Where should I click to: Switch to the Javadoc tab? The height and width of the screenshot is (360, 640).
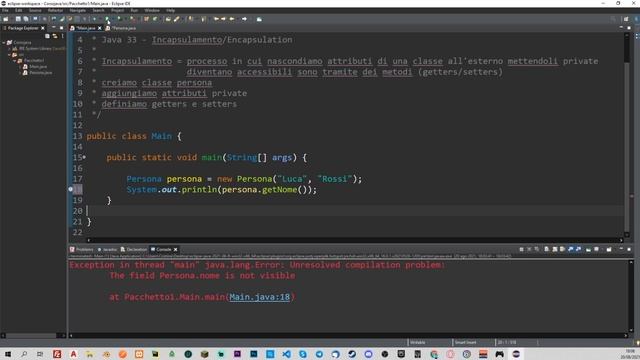107,249
